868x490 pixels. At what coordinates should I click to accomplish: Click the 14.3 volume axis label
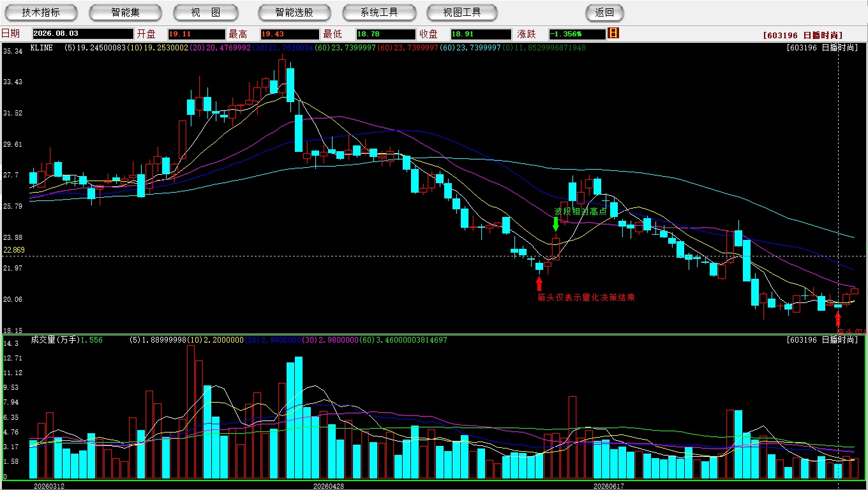11,343
